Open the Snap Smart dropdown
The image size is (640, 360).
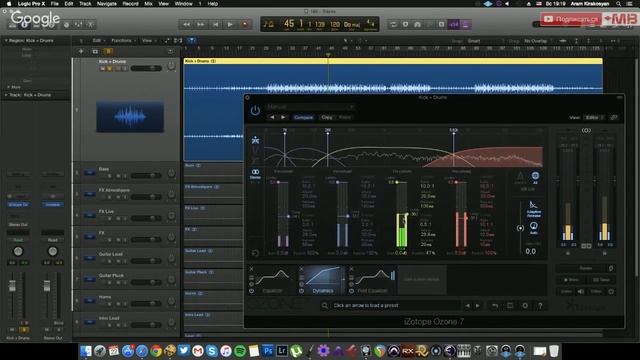tap(484, 41)
